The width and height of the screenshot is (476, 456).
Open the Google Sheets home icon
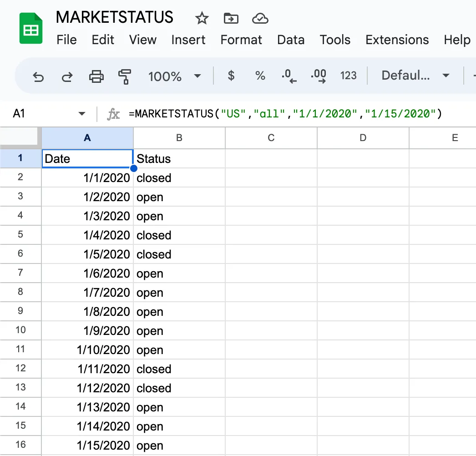[30, 28]
